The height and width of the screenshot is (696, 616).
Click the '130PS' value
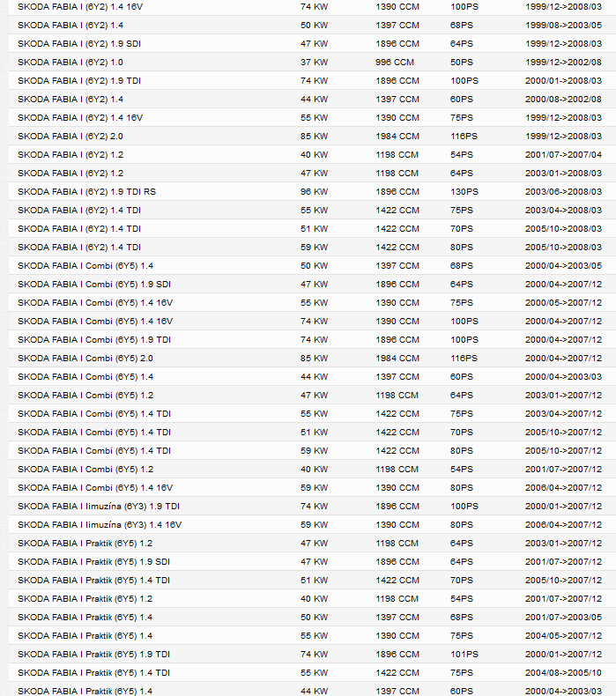point(464,192)
